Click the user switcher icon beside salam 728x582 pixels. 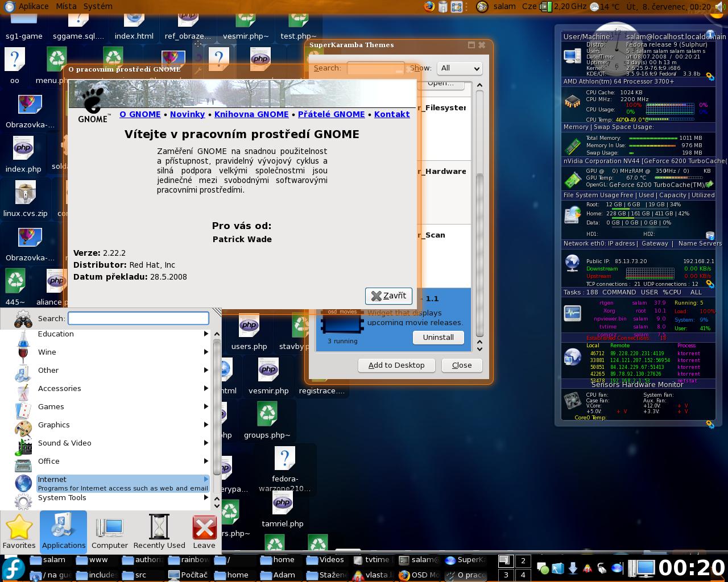[482, 7]
